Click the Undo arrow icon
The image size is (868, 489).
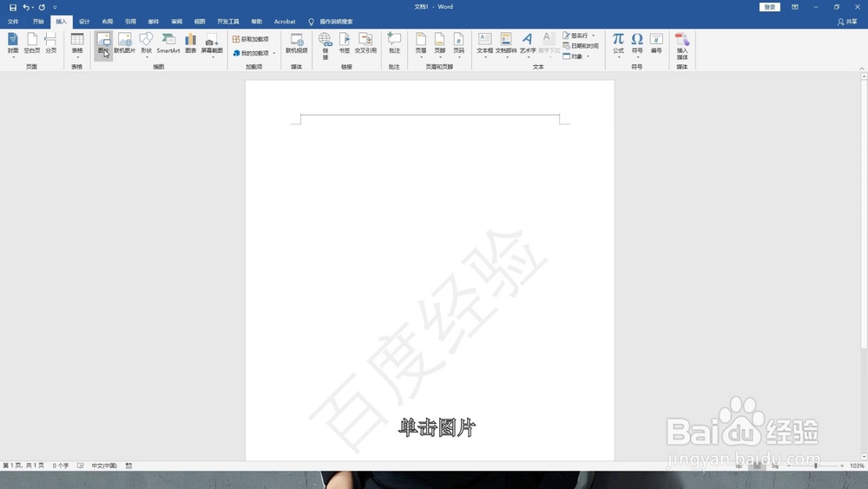(25, 7)
